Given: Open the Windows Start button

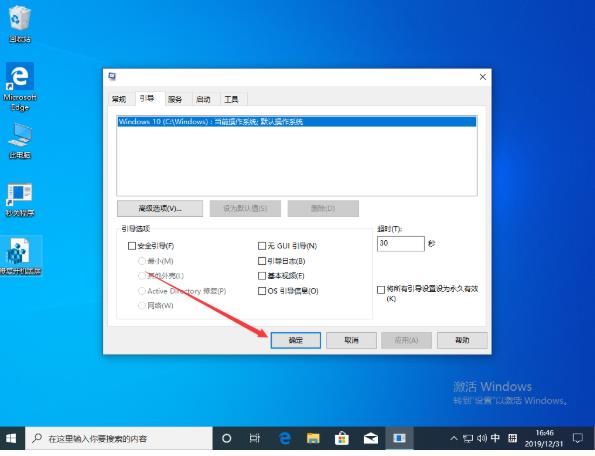Looking at the screenshot, I should coord(11,439).
